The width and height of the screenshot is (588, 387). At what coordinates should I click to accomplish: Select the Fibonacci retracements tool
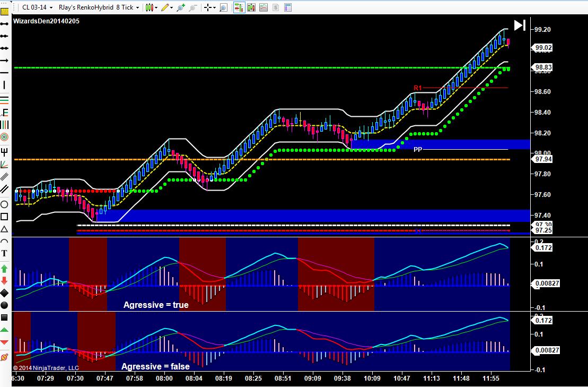(x=4, y=100)
